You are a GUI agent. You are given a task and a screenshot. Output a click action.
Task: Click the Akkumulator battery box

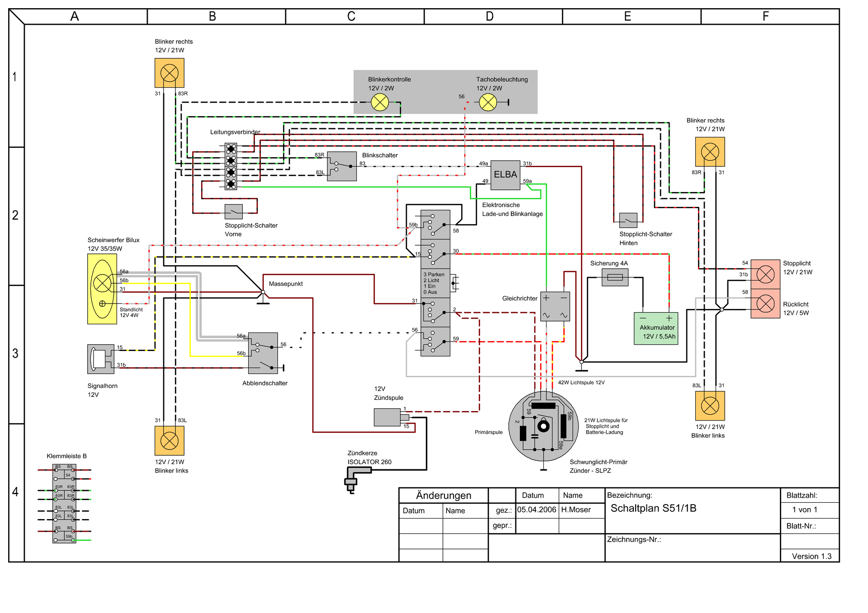click(x=656, y=328)
